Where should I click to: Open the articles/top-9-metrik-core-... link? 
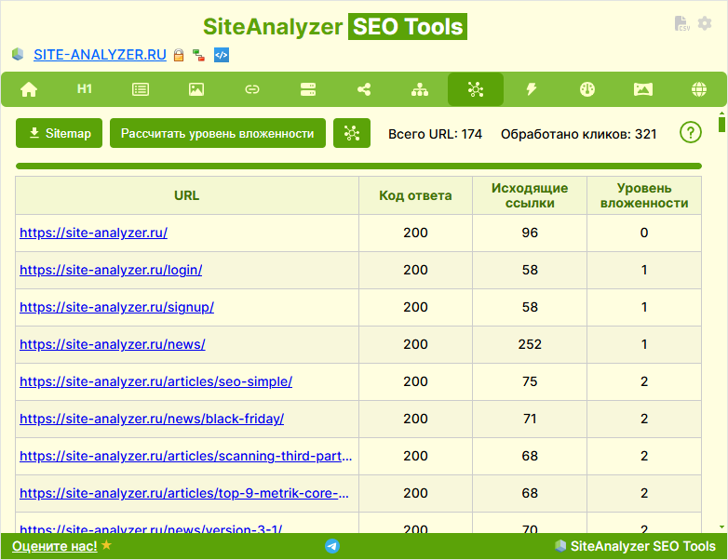(183, 493)
